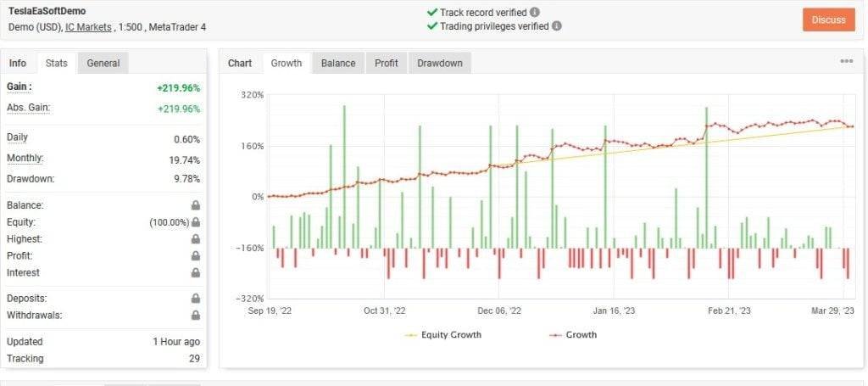Click the lock icon next to Balance
This screenshot has width=868, height=386.
tap(196, 205)
